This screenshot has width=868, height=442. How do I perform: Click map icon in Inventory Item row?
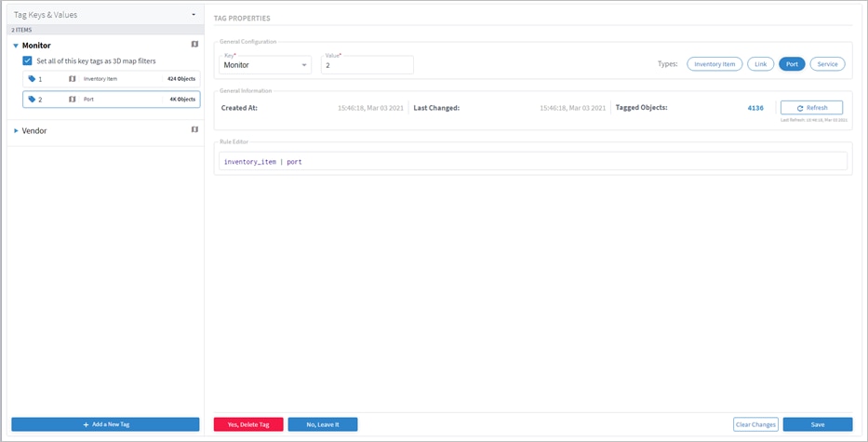(x=72, y=79)
